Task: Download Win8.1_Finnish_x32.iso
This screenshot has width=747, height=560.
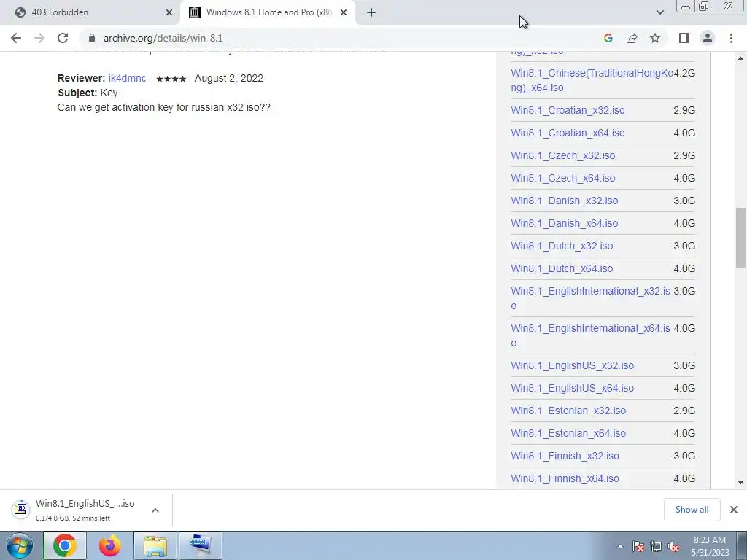Action: [565, 456]
